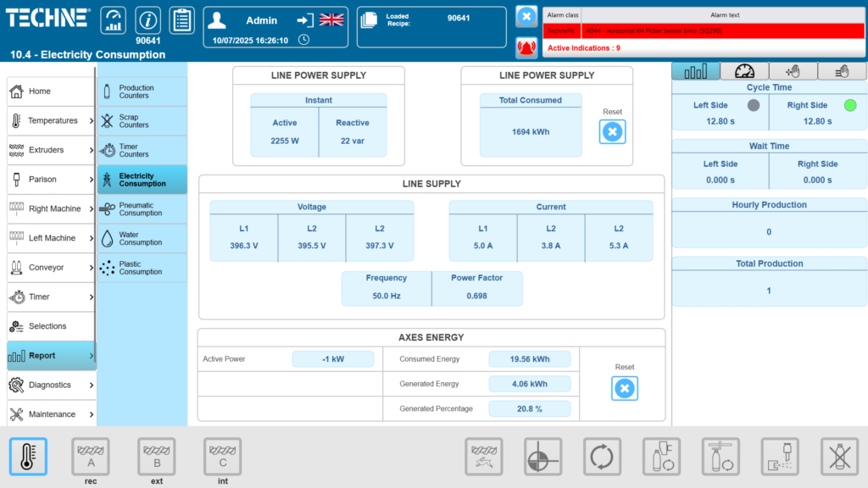
Task: Toggle the extruder slow speed rabbit button
Action: [x=484, y=457]
